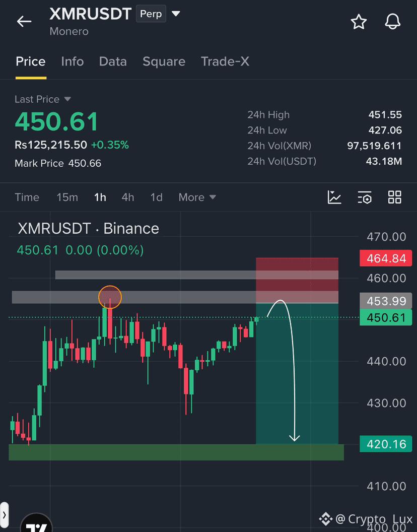Click the 24h Low value 427.06
This screenshot has width=417, height=532.
click(385, 130)
